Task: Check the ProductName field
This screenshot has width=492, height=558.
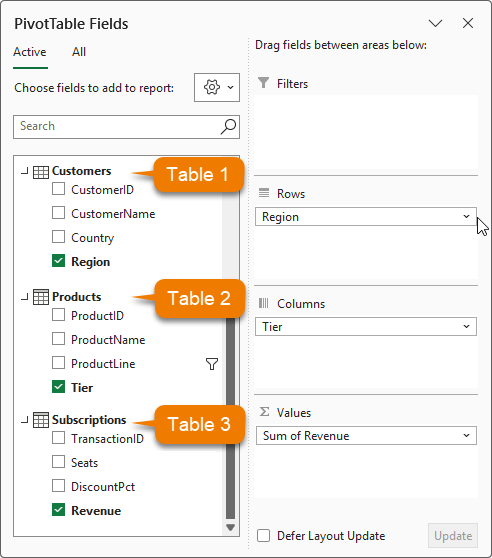Action: point(58,339)
